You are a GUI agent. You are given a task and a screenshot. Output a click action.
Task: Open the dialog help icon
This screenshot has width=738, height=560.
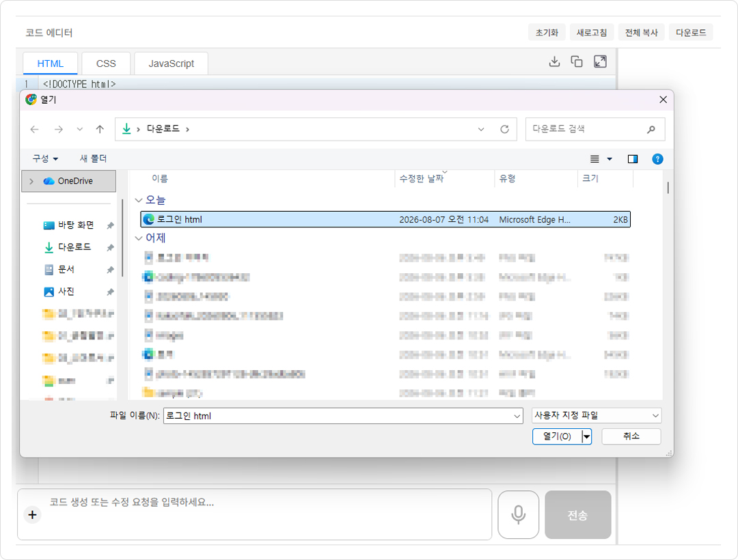click(657, 159)
